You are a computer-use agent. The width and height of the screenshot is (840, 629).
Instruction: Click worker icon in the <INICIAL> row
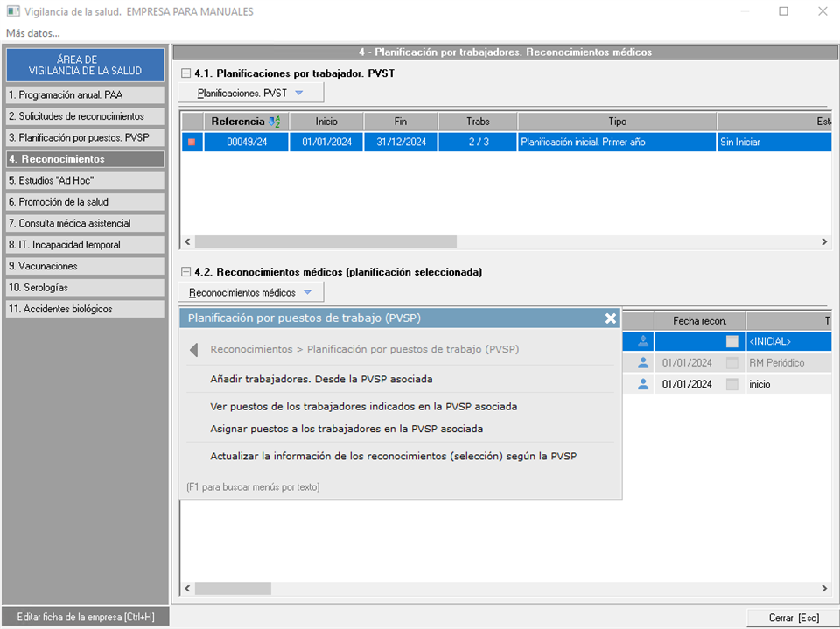pyautogui.click(x=643, y=341)
